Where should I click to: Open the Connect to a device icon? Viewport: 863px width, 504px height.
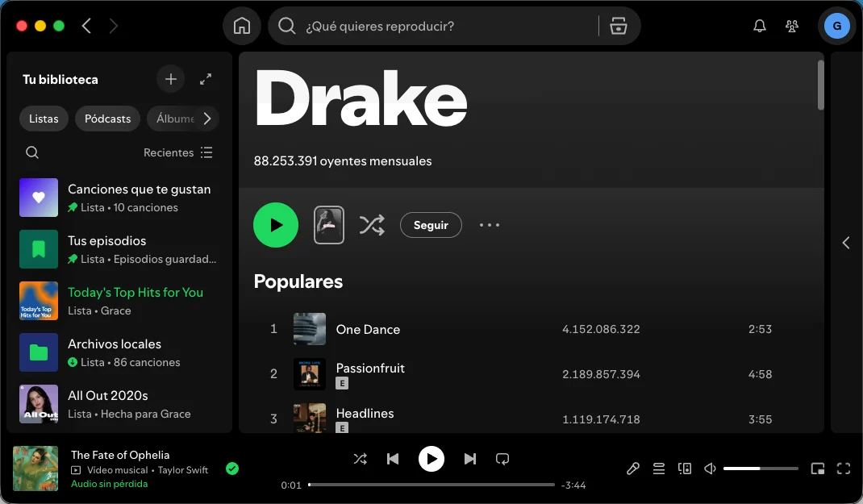(x=685, y=468)
